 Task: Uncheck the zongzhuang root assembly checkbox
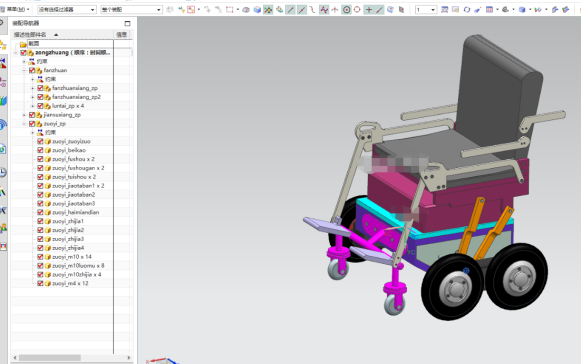tap(23, 53)
